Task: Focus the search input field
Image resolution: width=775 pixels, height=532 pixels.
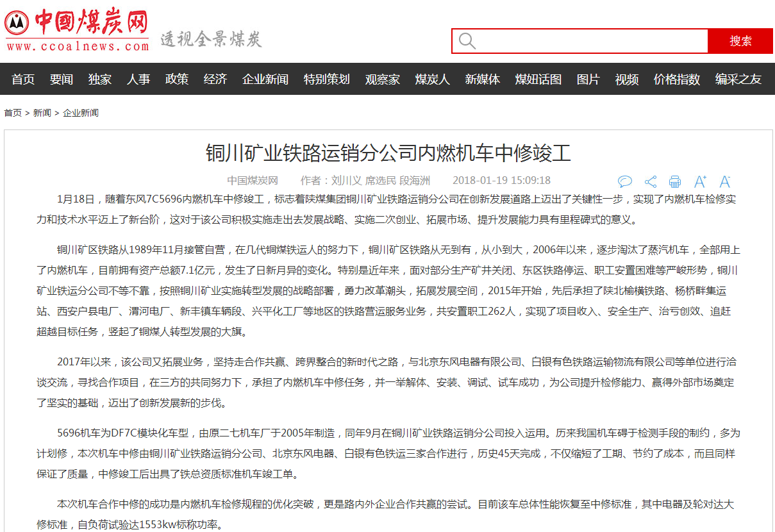Action: click(590, 41)
